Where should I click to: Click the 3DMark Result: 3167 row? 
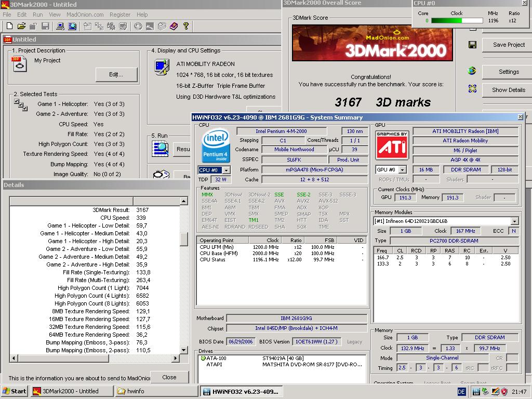pos(95,210)
